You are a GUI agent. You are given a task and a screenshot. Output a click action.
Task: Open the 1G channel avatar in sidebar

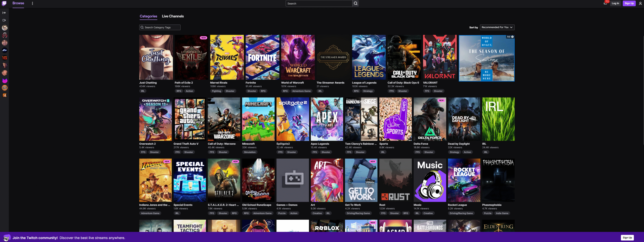click(x=5, y=58)
